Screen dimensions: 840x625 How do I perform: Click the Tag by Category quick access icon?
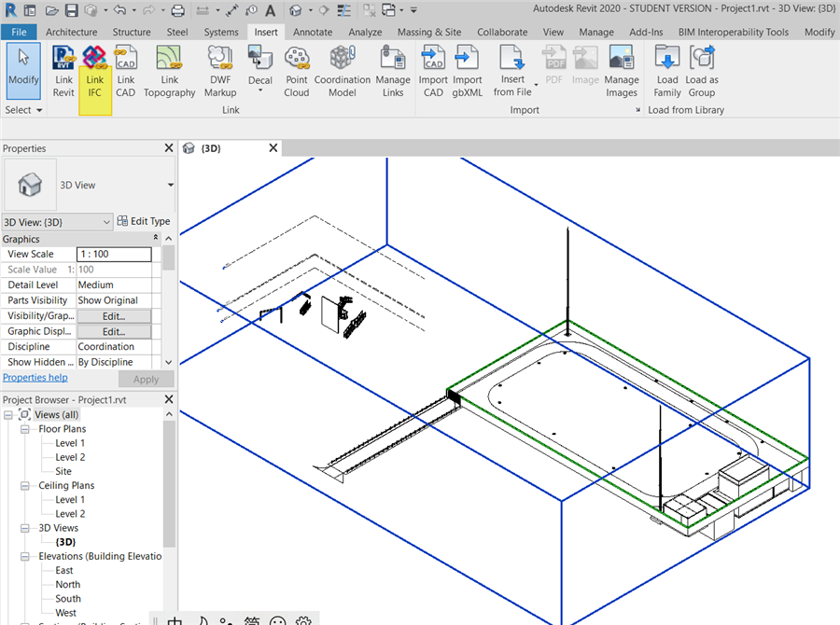coord(251,10)
